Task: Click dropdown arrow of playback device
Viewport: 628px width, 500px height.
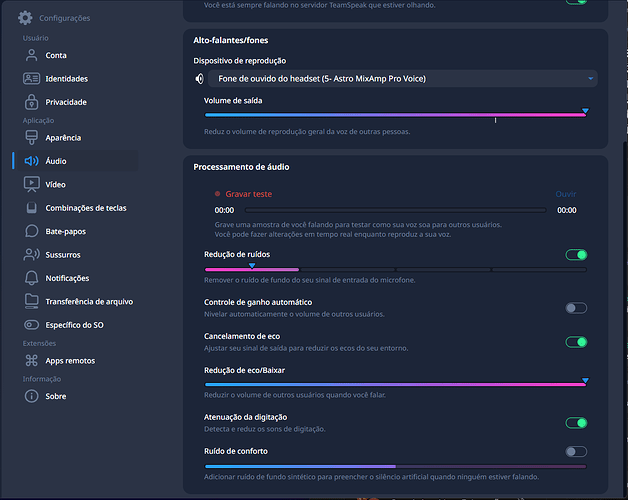Action: [x=590, y=79]
